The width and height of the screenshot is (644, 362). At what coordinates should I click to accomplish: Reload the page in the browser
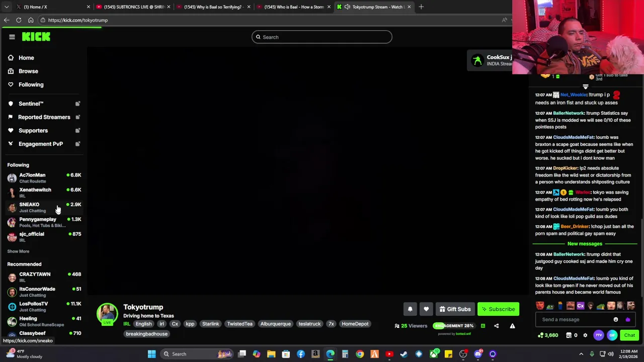[x=19, y=20]
